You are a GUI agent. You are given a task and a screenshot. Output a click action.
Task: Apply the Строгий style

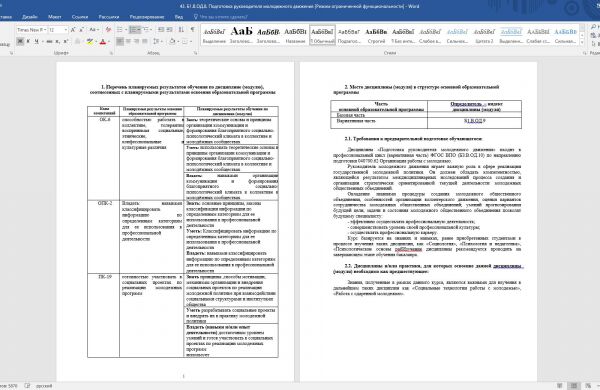[376, 35]
